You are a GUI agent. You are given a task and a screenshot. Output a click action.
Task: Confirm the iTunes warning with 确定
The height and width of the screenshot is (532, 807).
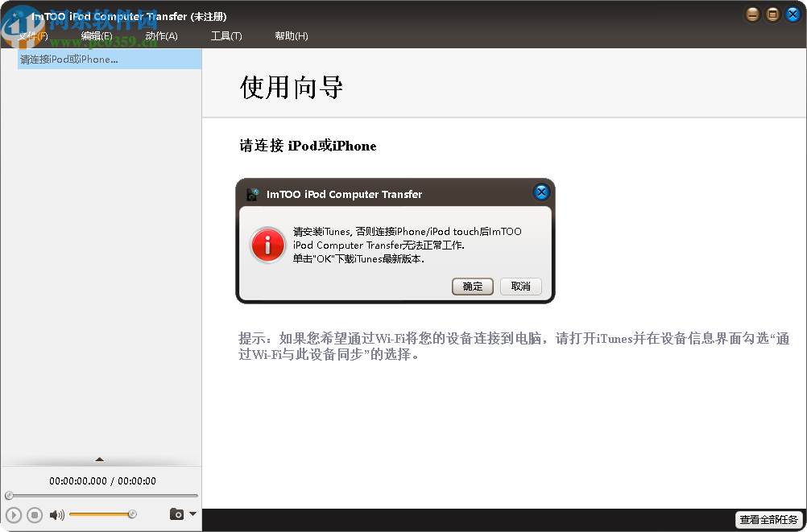pyautogui.click(x=473, y=286)
